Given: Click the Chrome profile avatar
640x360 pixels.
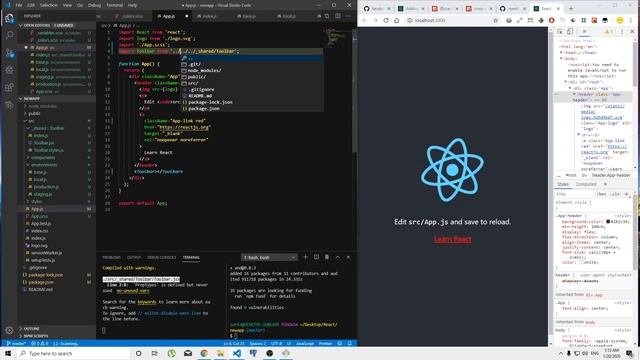Looking at the screenshot, I should pyautogui.click(x=620, y=20).
